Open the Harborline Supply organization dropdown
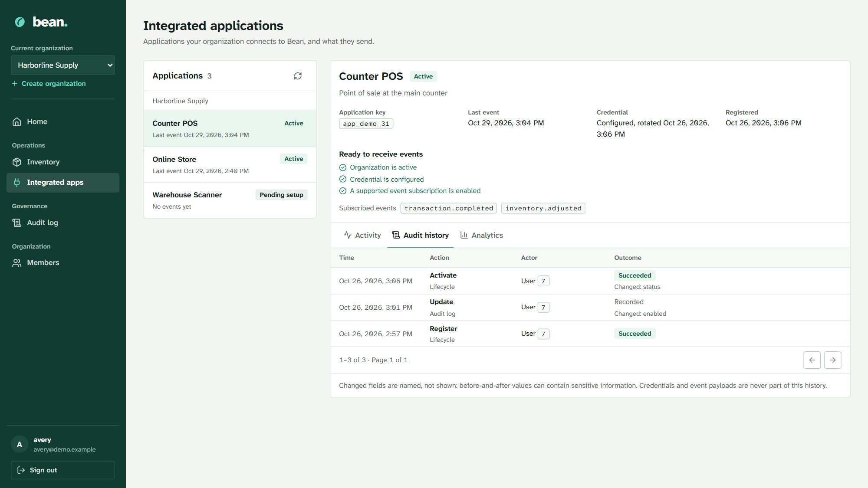 pos(63,65)
